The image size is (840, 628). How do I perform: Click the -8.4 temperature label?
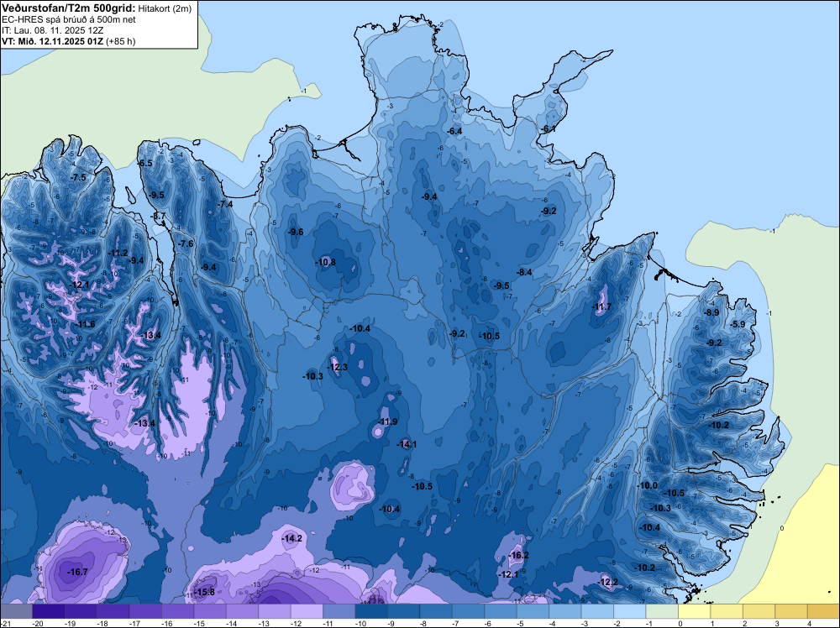(x=524, y=273)
